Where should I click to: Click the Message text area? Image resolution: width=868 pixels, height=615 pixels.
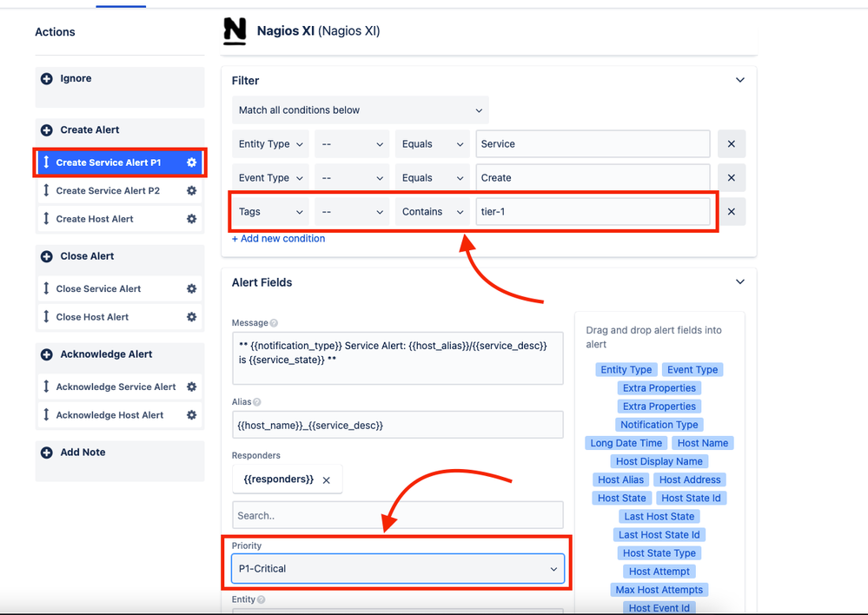pos(398,358)
